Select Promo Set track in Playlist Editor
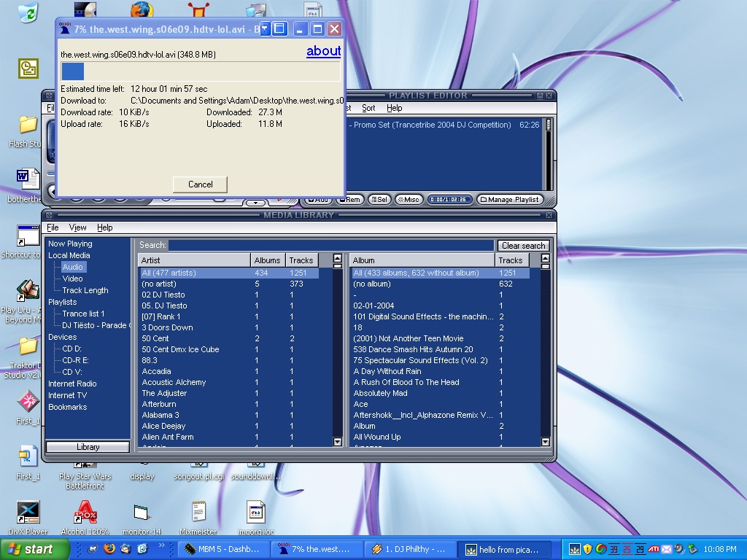747x560 pixels. [x=444, y=125]
